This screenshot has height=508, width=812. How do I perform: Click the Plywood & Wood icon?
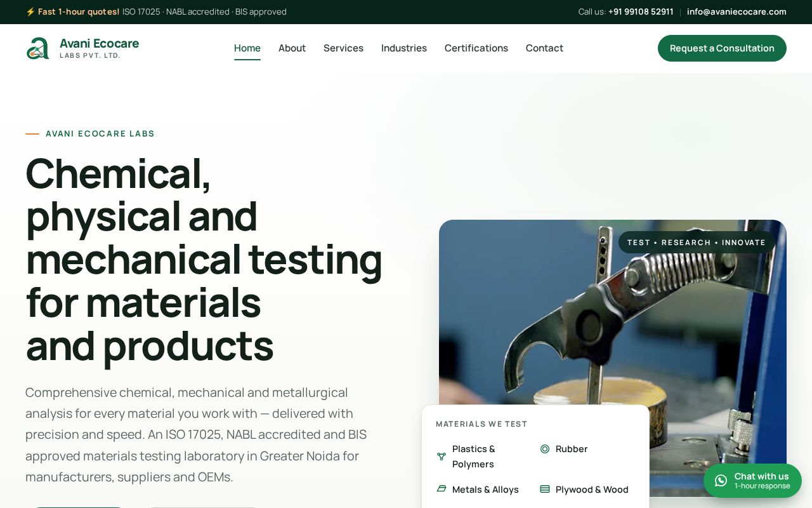click(x=544, y=489)
